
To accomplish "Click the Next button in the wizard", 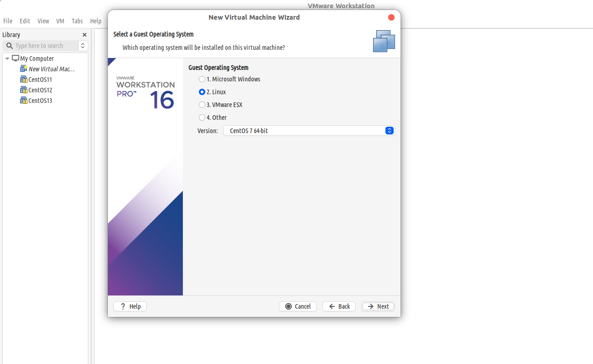I will click(378, 306).
